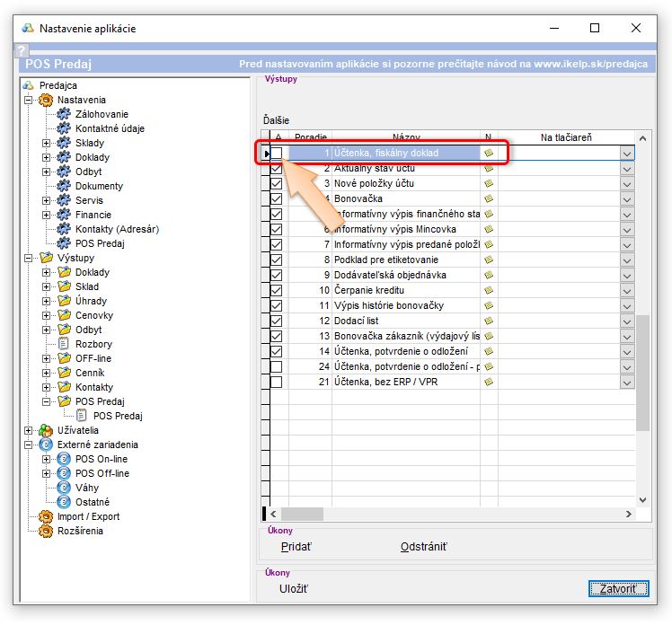Select the Cenovky tree item
The width and height of the screenshot is (672, 625).
(x=93, y=315)
